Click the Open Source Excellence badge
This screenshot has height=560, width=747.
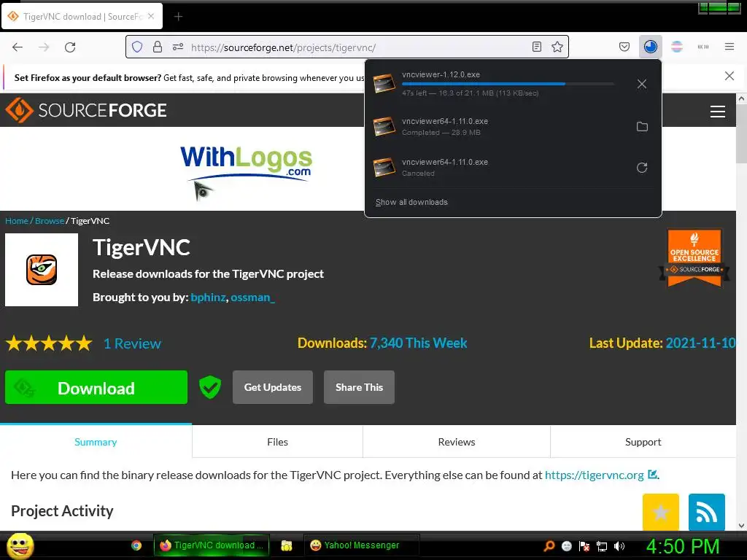(694, 257)
